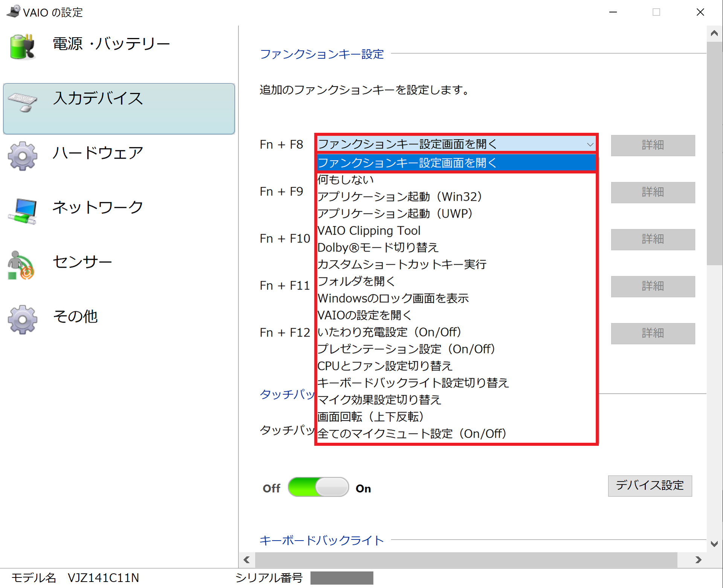Click the model name VJZ141C11N
The image size is (723, 588).
point(104,577)
